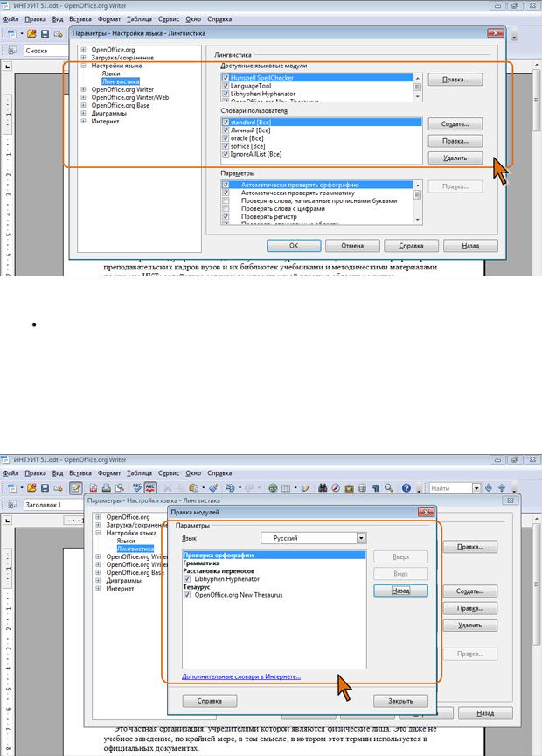Toggle the Личный [Все] dictionary checkbox
The image size is (542, 756).
[x=226, y=130]
